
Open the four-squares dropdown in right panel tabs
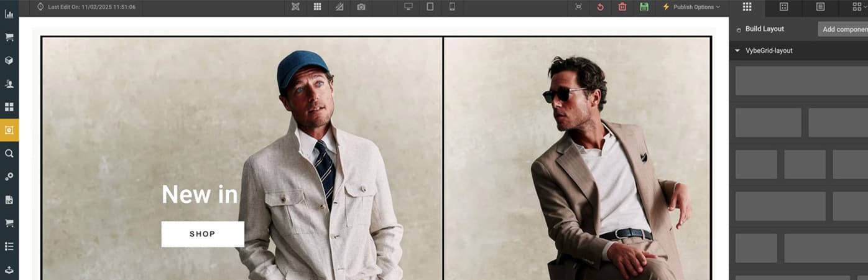[x=859, y=7]
